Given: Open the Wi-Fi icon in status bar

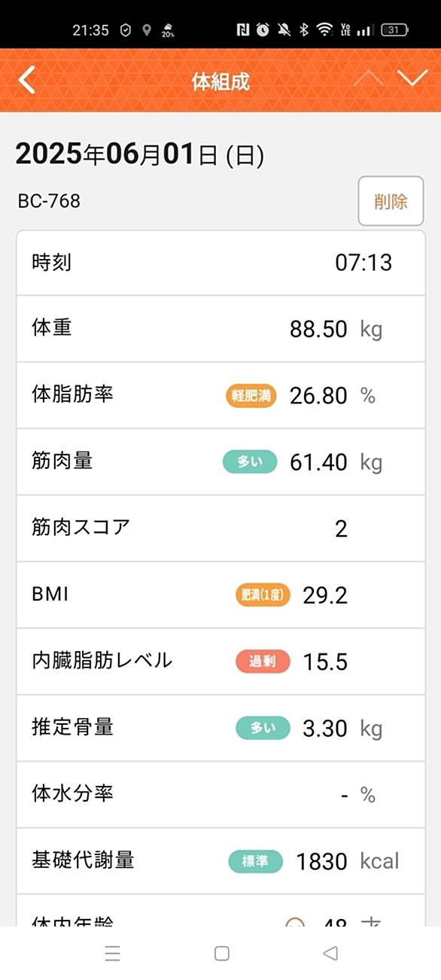Looking at the screenshot, I should (x=324, y=30).
